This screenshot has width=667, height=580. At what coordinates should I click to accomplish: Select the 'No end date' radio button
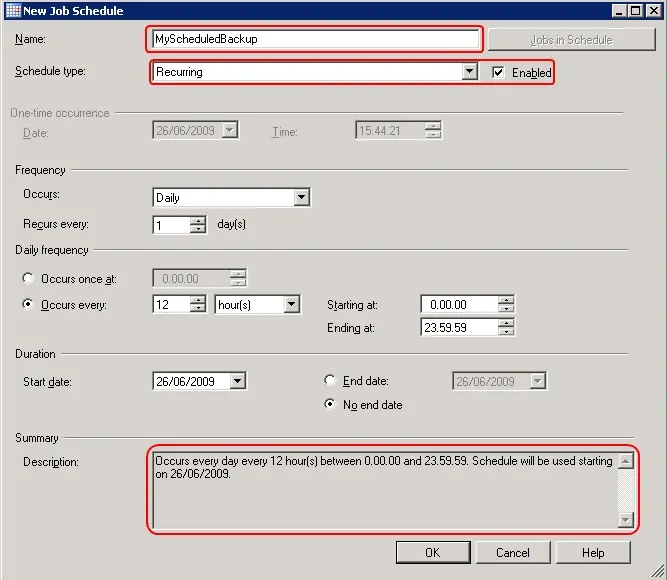[330, 405]
